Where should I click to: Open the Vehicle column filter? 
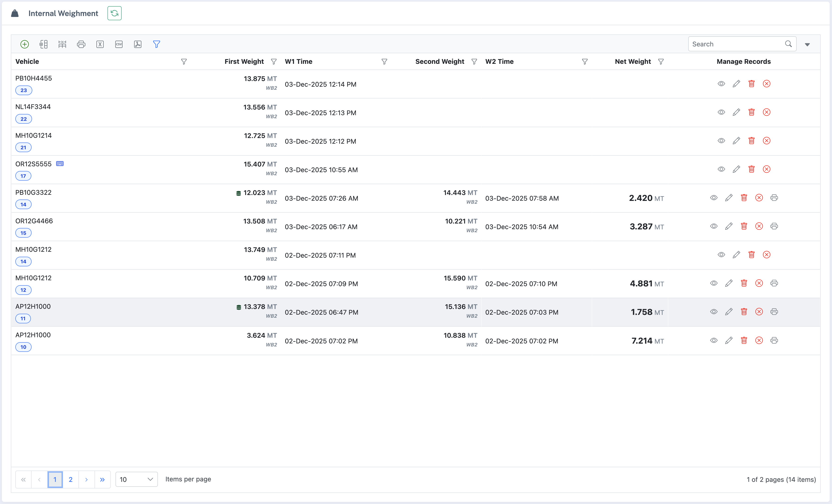184,62
